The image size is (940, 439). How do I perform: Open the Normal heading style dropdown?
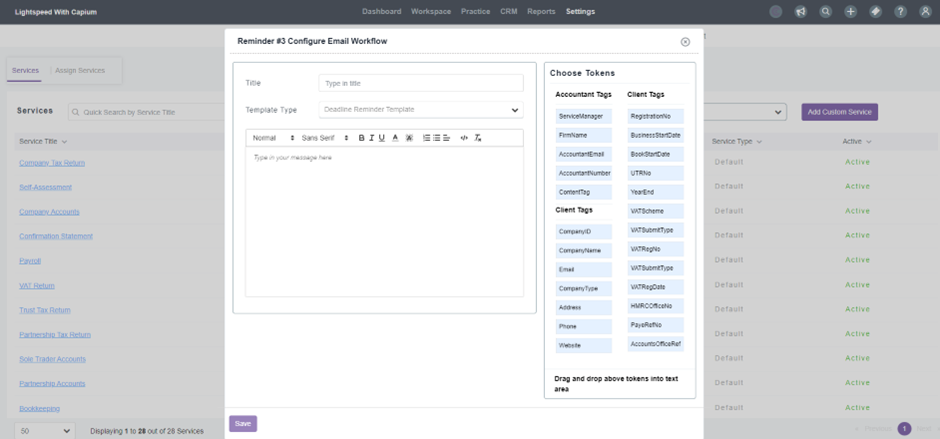(273, 138)
